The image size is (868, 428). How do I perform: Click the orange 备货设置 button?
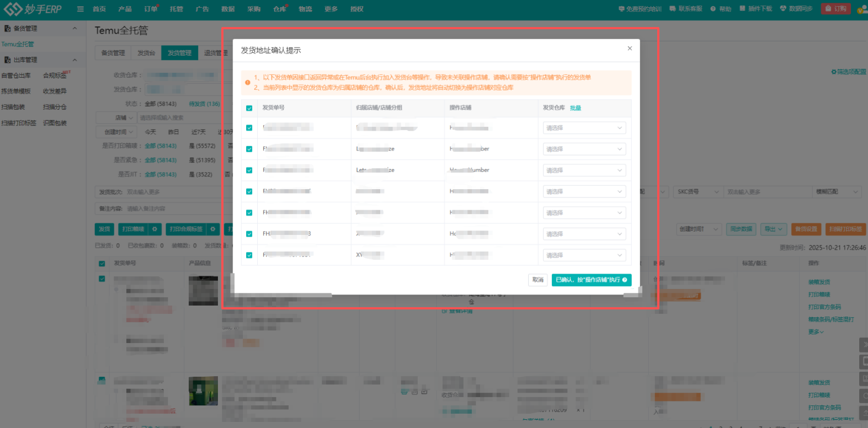(x=806, y=229)
